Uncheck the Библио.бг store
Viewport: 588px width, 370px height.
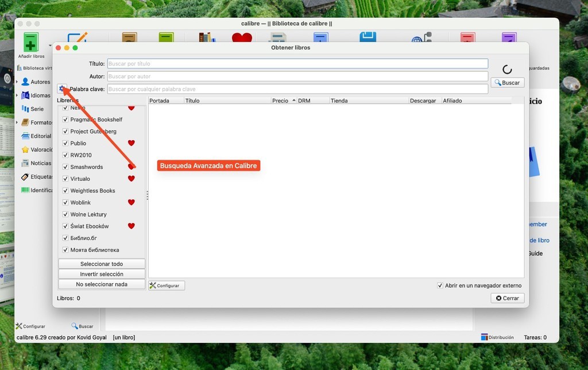click(65, 238)
